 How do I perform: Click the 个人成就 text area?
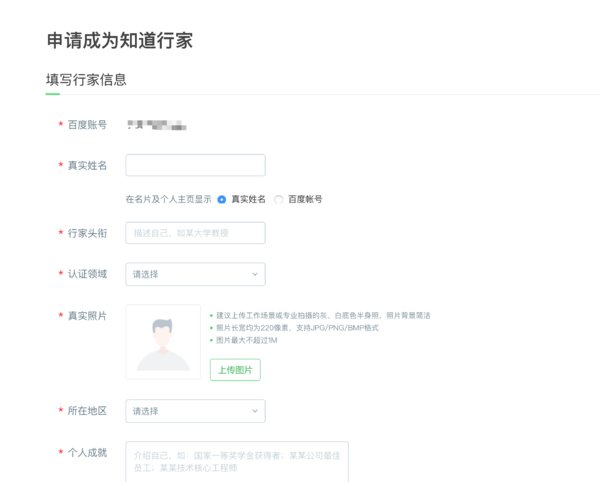tap(237, 462)
